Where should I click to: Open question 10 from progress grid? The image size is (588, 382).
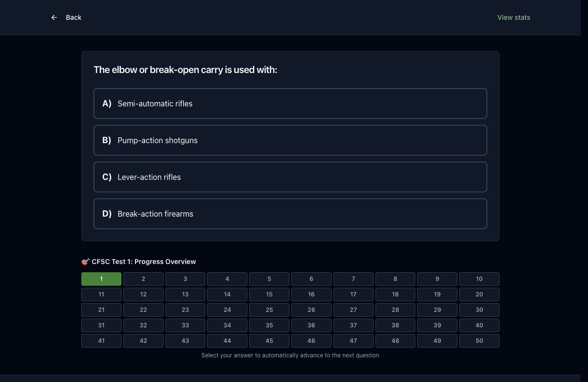(x=479, y=279)
